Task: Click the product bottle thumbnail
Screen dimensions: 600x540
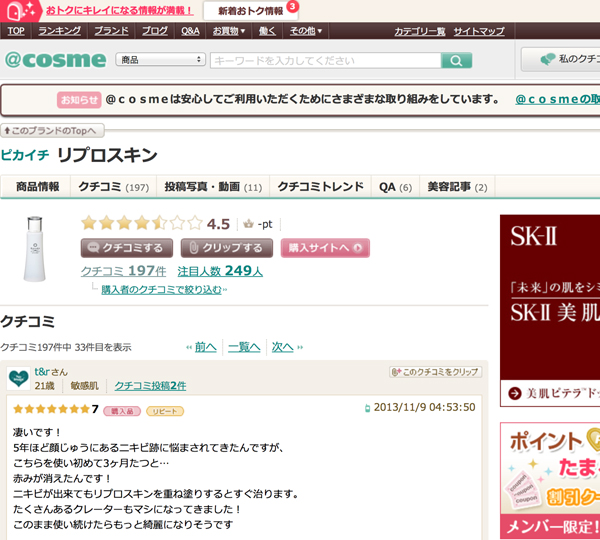Action: coord(38,249)
